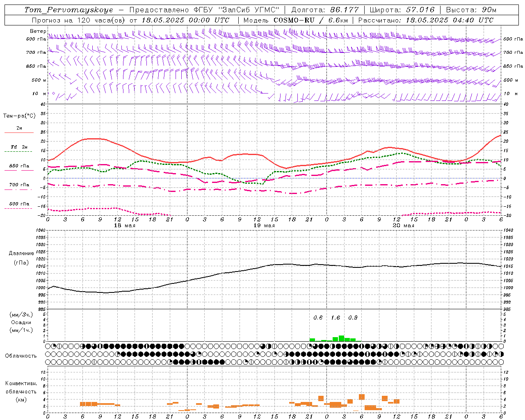Image resolution: width=525 pixels, height=420 pixels.
Task: Click the Осадки precipitation label
Action: pos(21,322)
